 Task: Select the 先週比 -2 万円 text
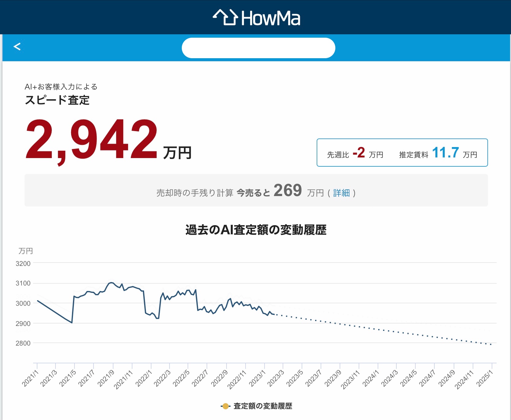click(355, 153)
